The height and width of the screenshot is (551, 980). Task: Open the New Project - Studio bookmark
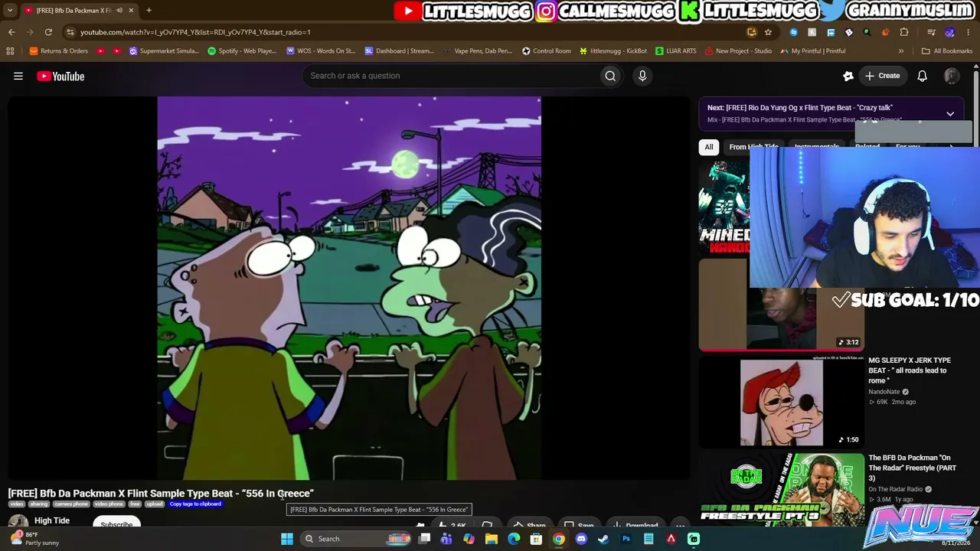739,51
